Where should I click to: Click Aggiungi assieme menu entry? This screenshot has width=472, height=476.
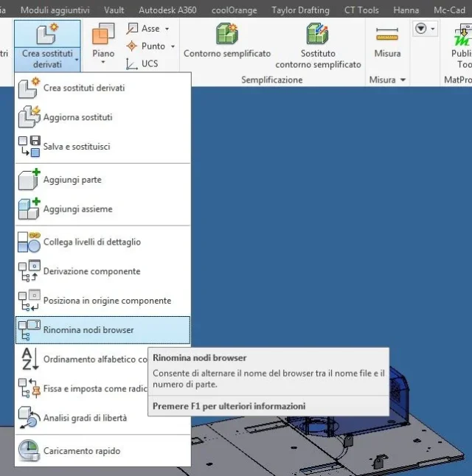click(103, 209)
